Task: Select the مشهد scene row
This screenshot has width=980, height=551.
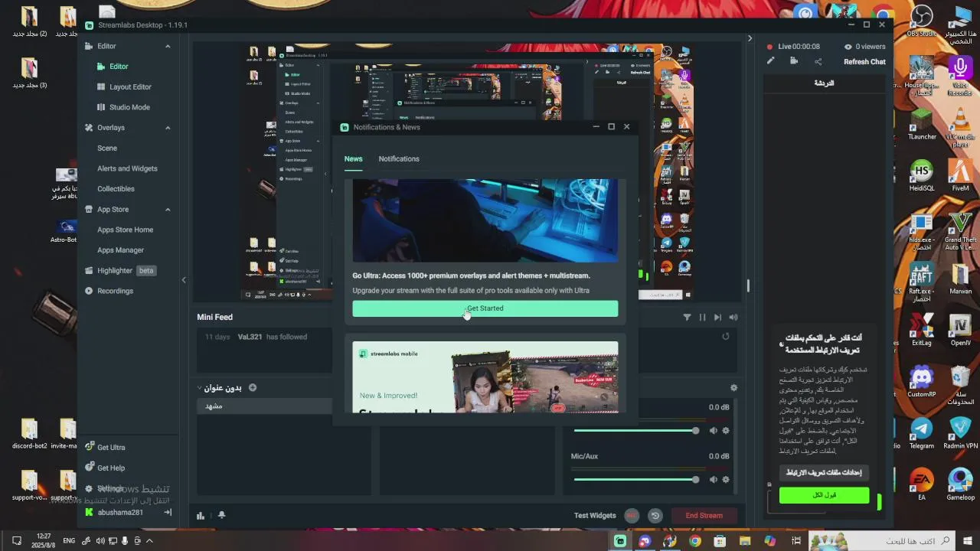Action: click(x=265, y=406)
